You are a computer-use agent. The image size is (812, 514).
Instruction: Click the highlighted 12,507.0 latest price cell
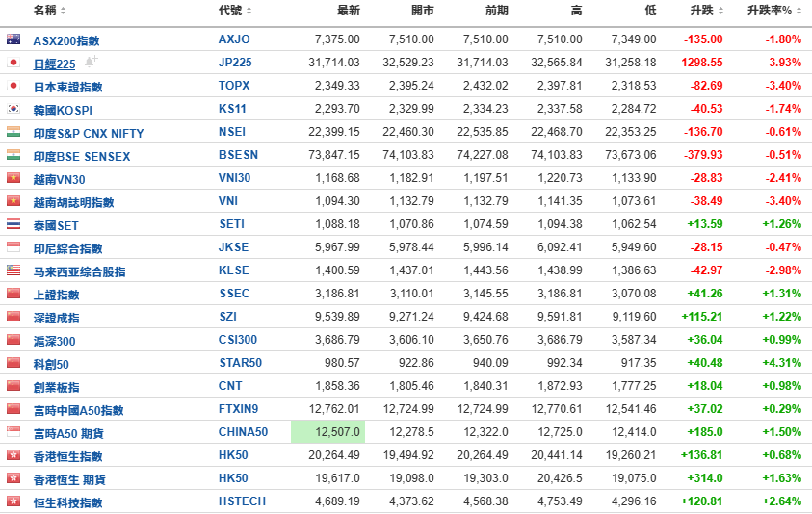[327, 431]
